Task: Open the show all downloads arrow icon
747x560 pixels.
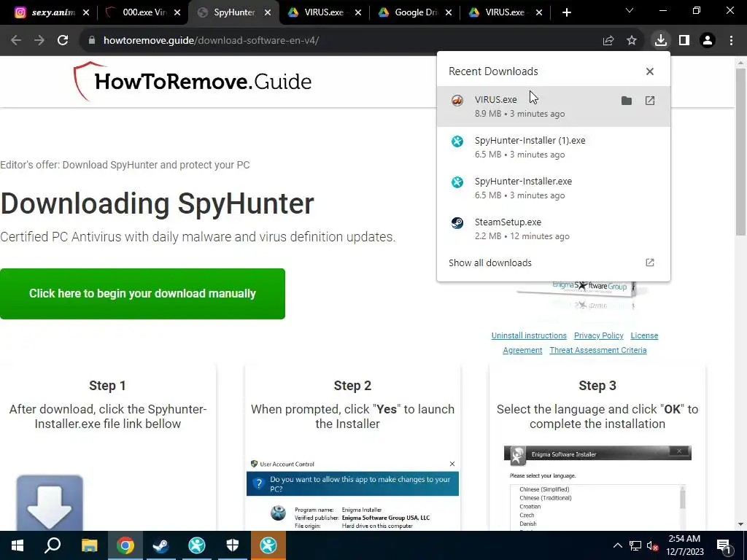Action: click(650, 262)
